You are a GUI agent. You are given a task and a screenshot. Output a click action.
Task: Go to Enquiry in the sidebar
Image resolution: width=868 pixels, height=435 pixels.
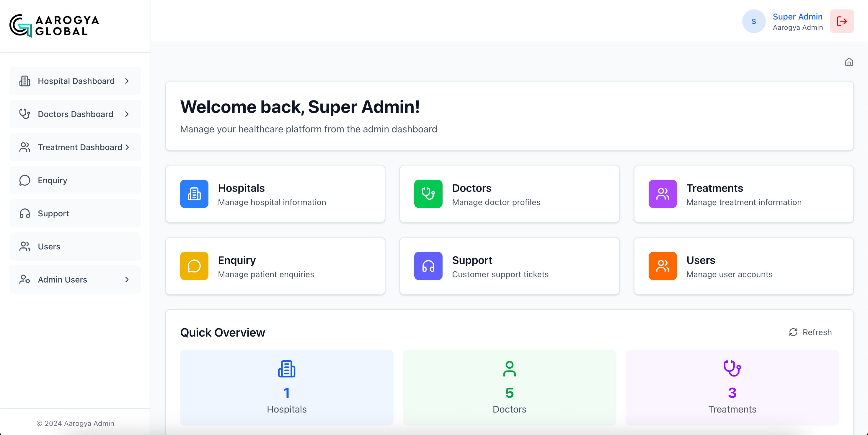[x=75, y=180]
